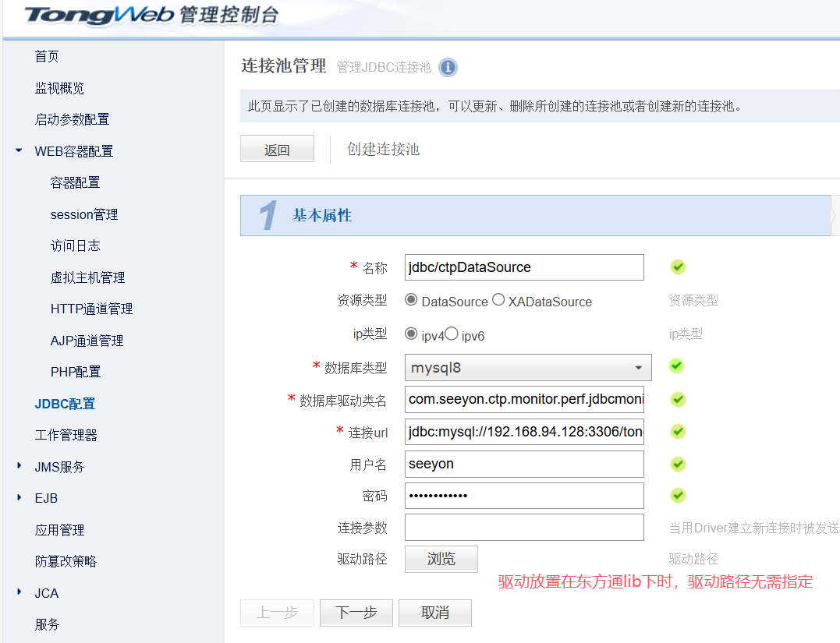Image resolution: width=840 pixels, height=643 pixels.
Task: Click the 名称 input with jdbc/ctpDataSource
Action: [524, 267]
